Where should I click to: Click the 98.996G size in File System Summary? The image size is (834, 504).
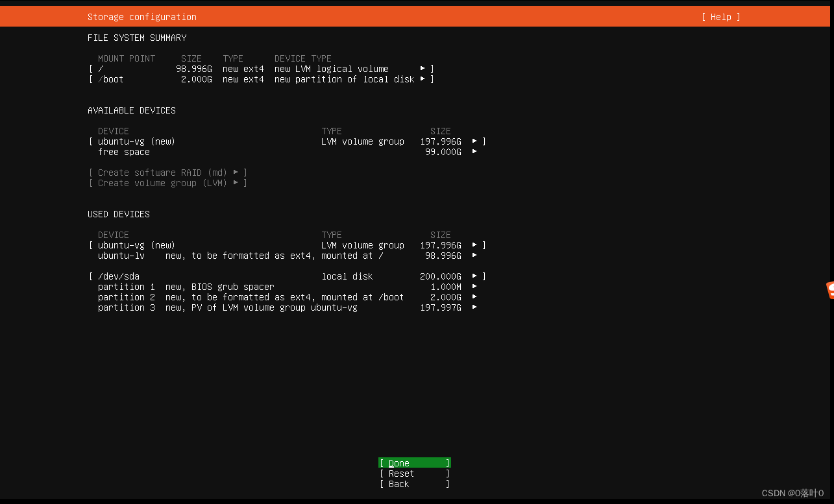194,69
